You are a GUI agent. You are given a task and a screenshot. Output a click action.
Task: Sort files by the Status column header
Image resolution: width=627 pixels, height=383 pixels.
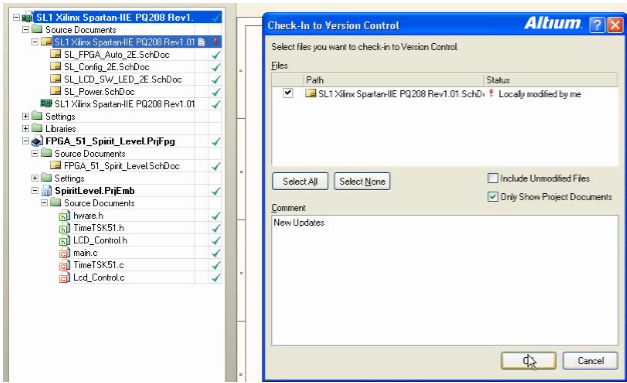[551, 80]
